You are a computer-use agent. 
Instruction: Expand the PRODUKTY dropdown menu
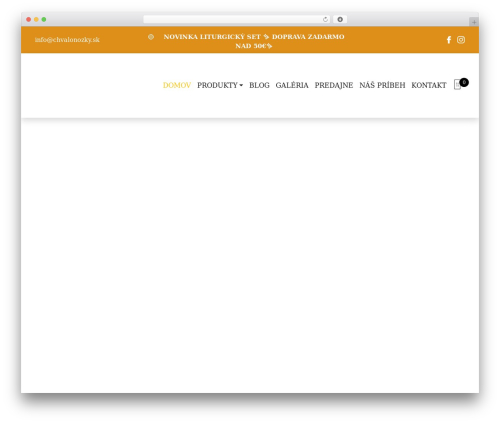(x=220, y=85)
